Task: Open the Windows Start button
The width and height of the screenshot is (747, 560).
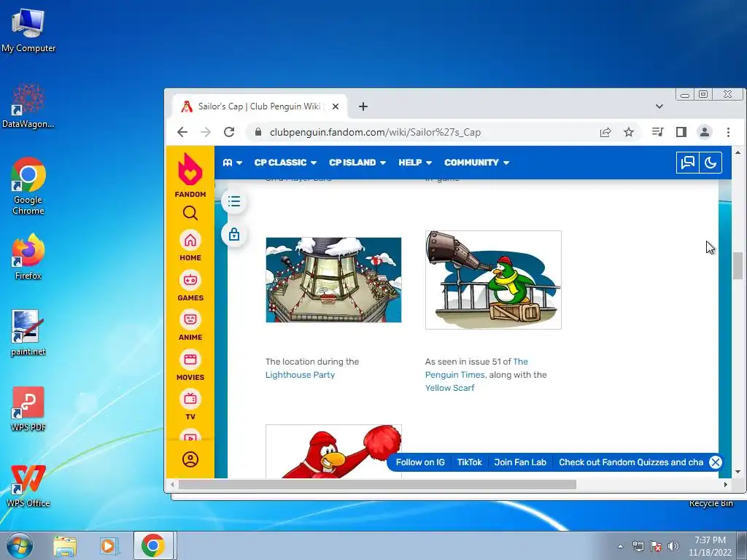Action: point(20,545)
